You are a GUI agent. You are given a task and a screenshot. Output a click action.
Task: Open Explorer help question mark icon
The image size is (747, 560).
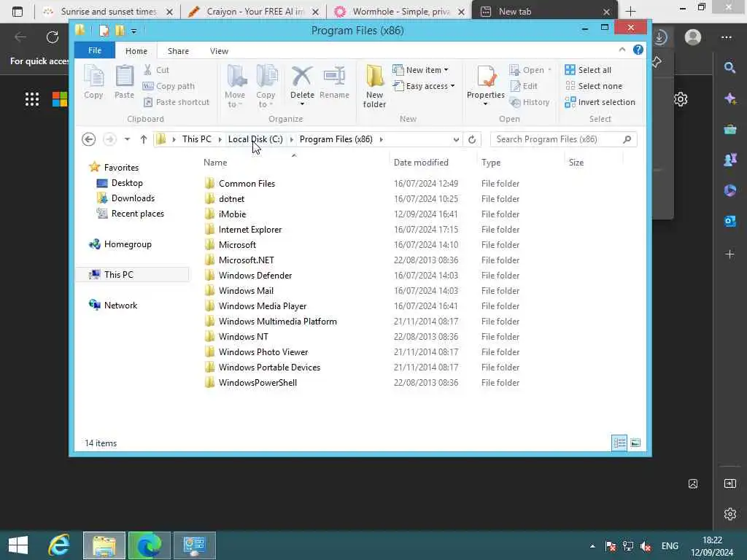point(638,50)
